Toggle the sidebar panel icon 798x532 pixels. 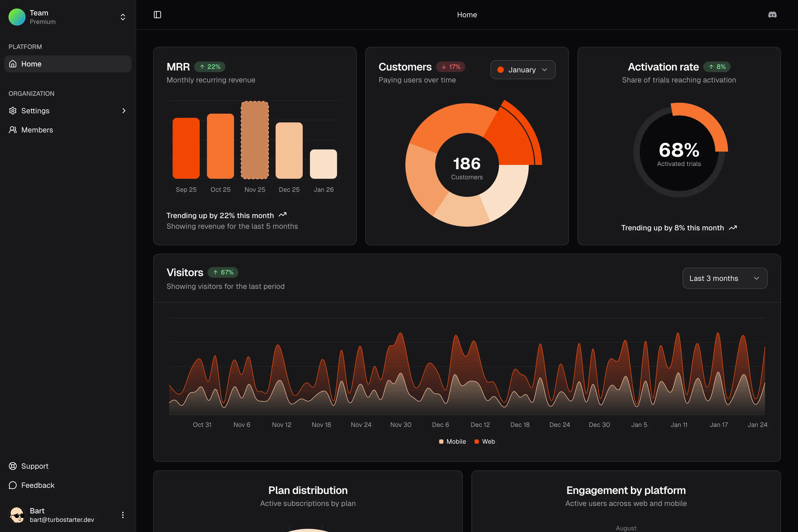pyautogui.click(x=157, y=15)
